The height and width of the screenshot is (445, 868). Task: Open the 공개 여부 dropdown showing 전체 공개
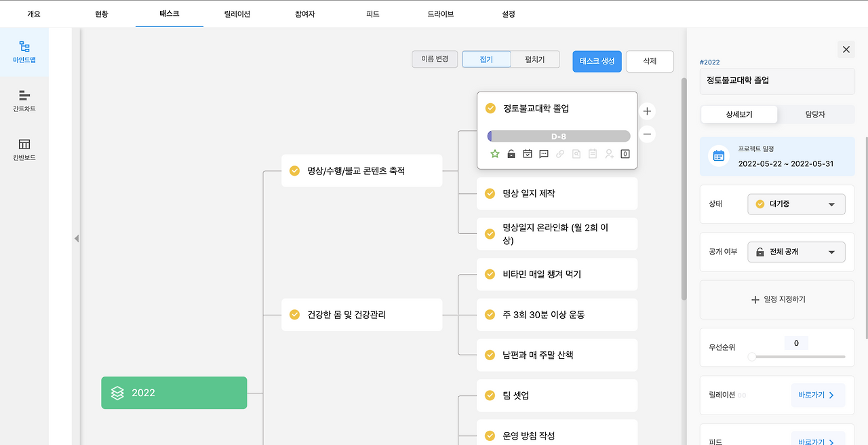796,252
